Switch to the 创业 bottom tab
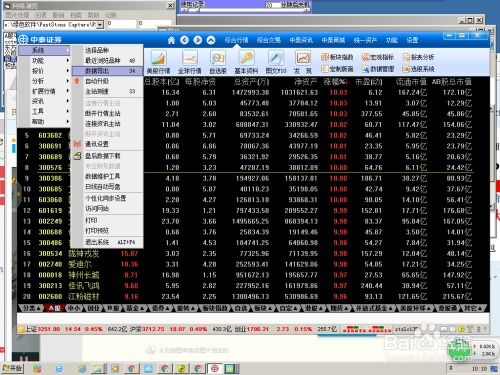 pos(93,308)
